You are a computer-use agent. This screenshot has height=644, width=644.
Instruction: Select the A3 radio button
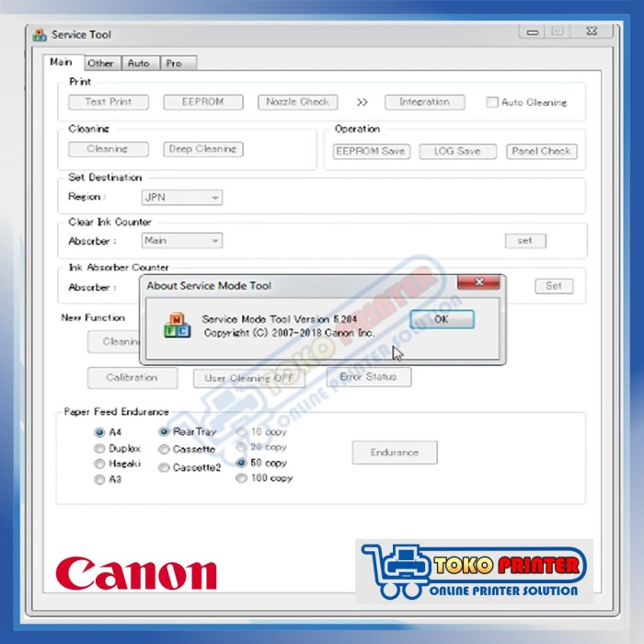pos(99,479)
